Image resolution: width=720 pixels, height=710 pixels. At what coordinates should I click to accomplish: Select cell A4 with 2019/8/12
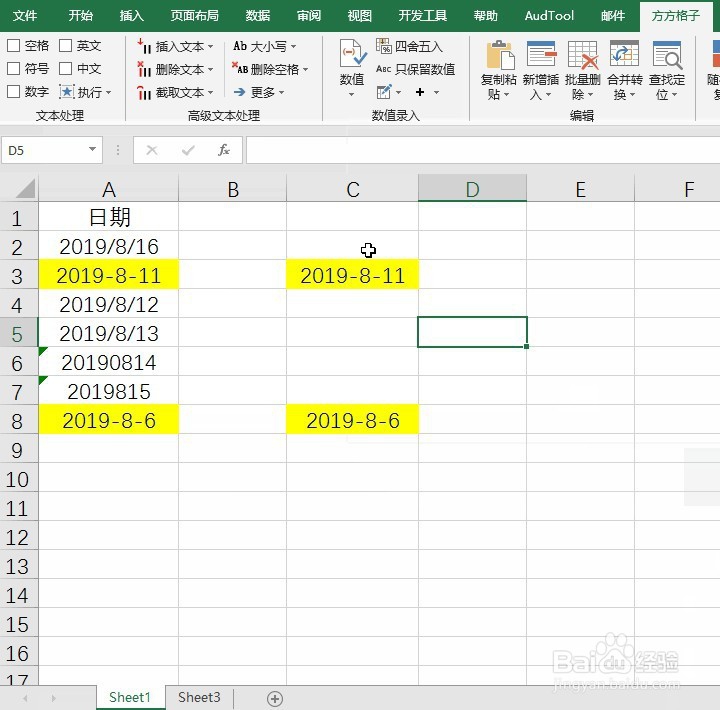click(109, 304)
